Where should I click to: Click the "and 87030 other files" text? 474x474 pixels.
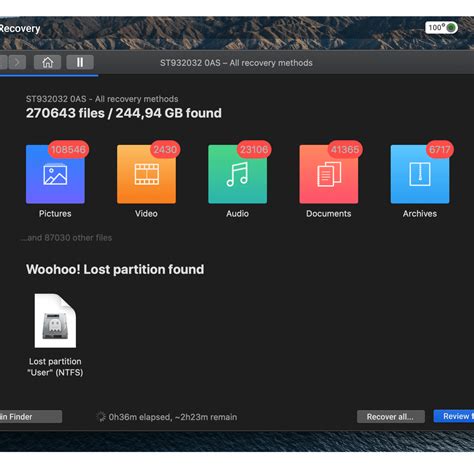pos(66,238)
